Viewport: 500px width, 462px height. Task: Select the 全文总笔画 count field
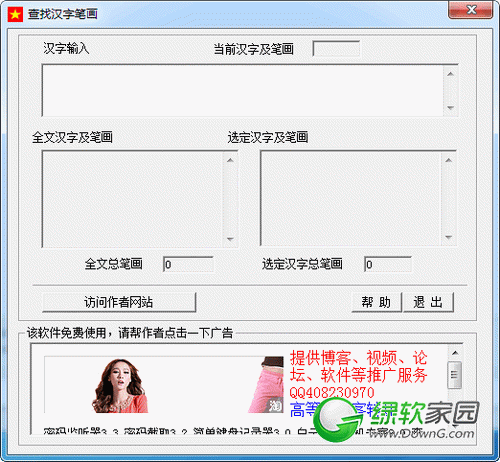pos(188,264)
